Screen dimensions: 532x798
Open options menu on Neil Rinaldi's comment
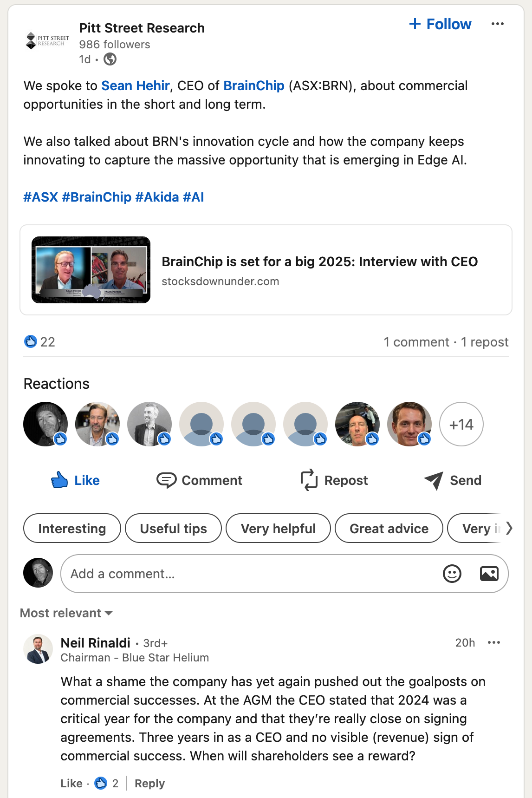click(x=493, y=643)
